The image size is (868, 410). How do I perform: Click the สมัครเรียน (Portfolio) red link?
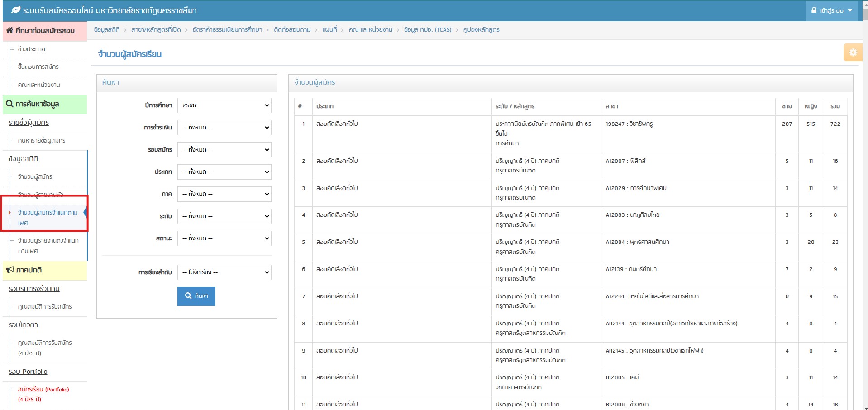point(43,390)
